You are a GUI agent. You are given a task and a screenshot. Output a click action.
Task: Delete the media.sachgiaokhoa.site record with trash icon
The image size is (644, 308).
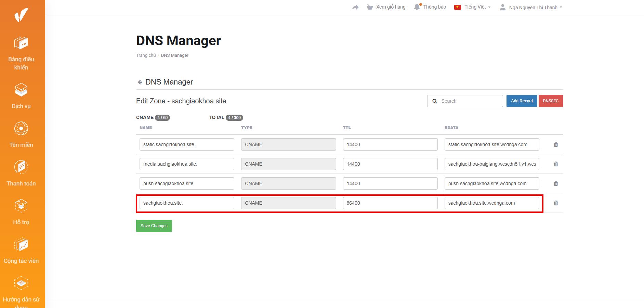coord(555,164)
